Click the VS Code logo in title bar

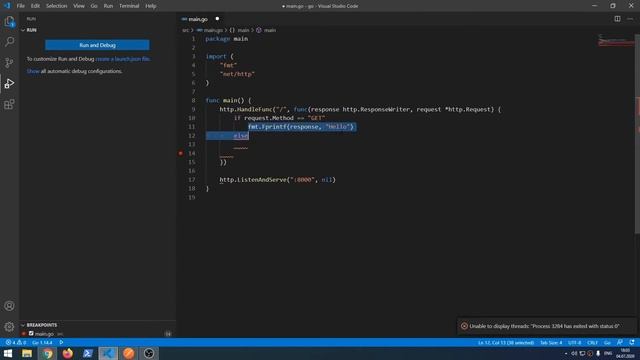pyautogui.click(x=7, y=6)
